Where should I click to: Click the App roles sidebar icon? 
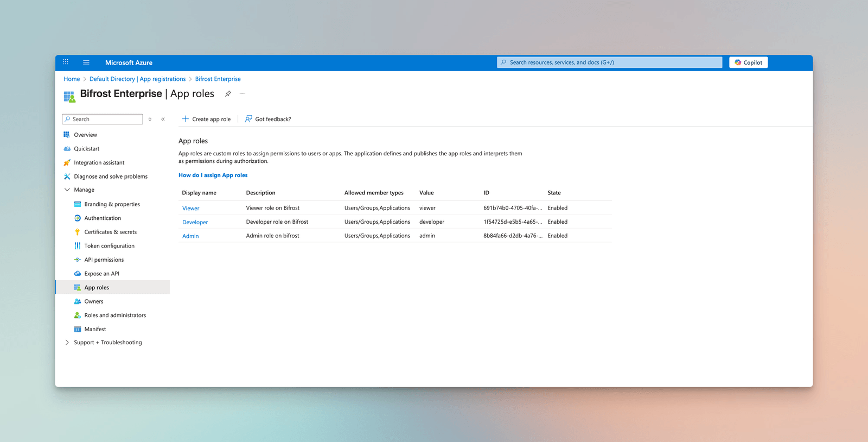coord(78,287)
